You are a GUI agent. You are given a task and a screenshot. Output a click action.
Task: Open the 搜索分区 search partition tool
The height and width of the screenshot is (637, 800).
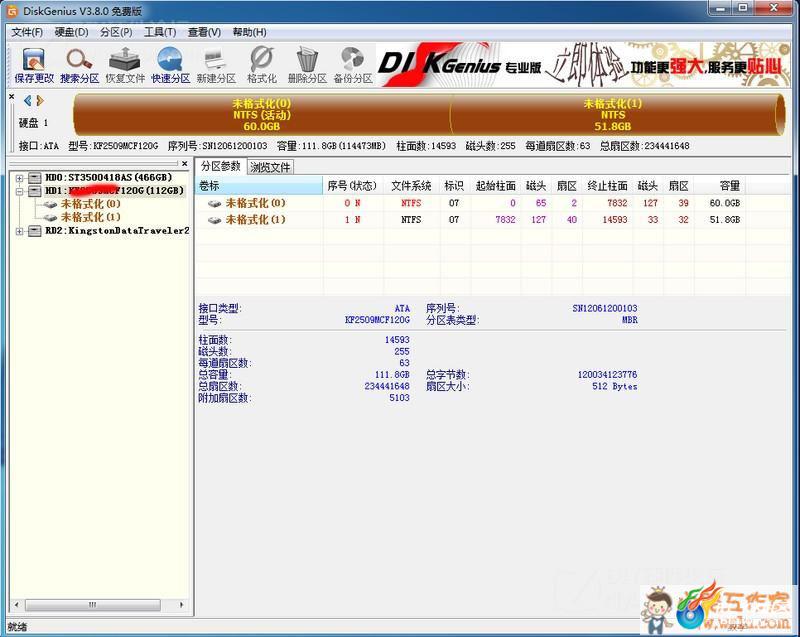coord(79,65)
